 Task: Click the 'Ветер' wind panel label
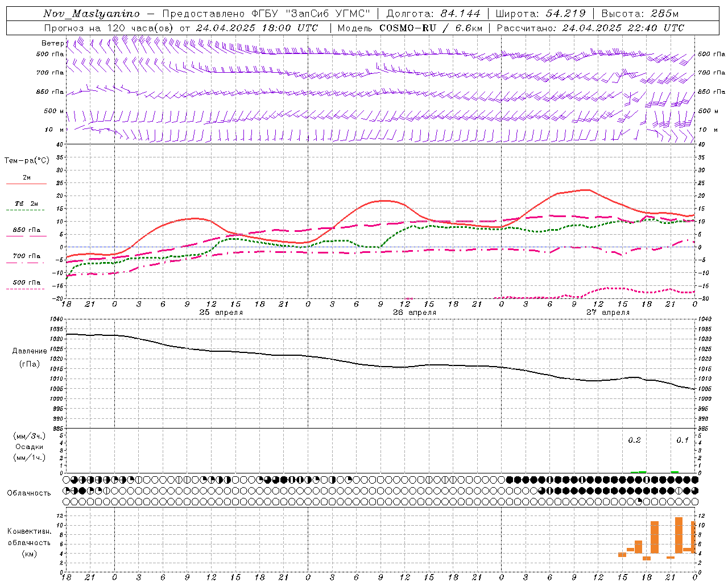point(53,43)
